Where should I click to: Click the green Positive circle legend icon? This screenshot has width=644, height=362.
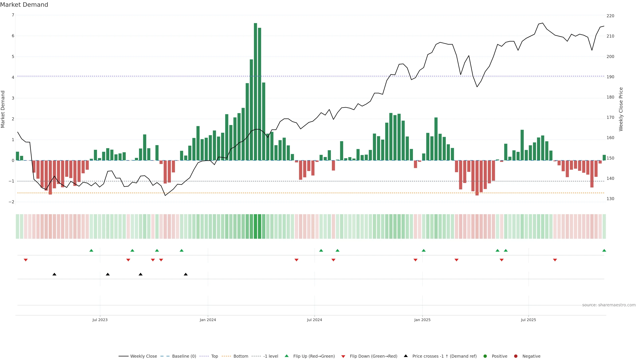tap(485, 356)
